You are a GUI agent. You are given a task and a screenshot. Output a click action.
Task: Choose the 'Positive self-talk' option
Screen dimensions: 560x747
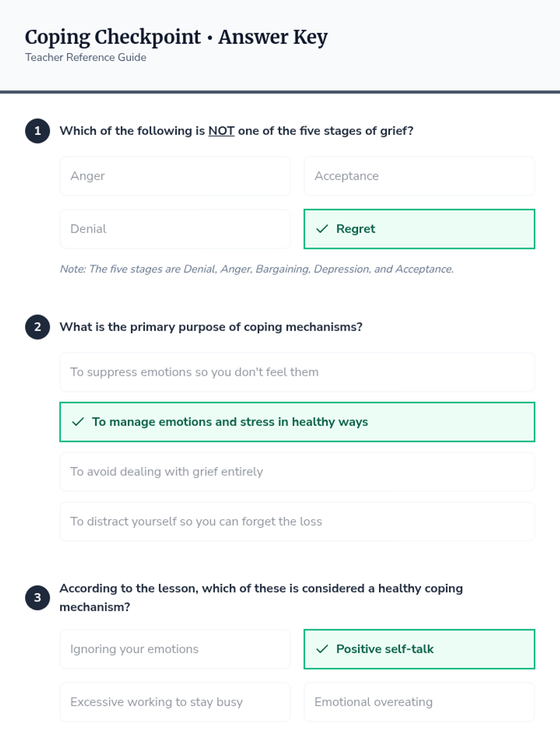(419, 649)
